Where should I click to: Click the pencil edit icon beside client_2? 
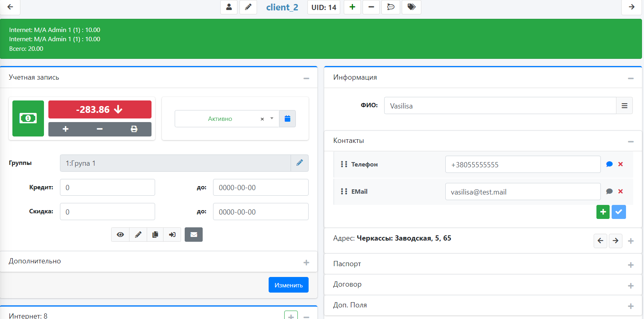[x=248, y=7]
